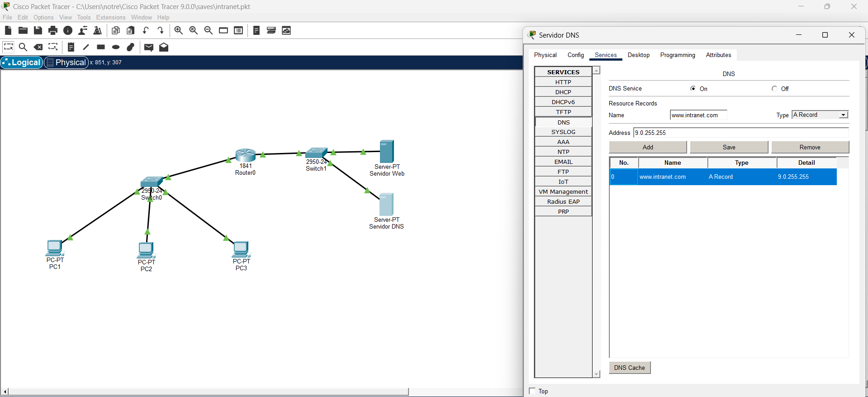Image resolution: width=868 pixels, height=397 pixels.
Task: Click the resource record Name field
Action: 698,115
